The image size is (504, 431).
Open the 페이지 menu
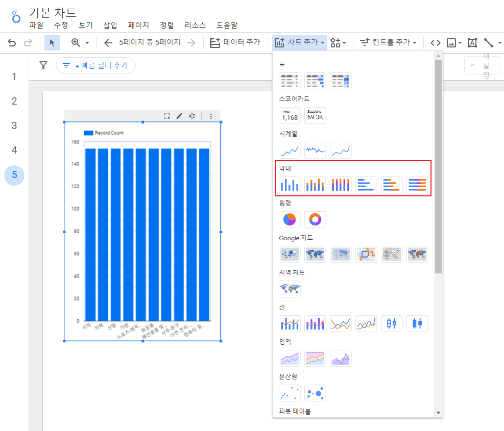click(x=138, y=25)
